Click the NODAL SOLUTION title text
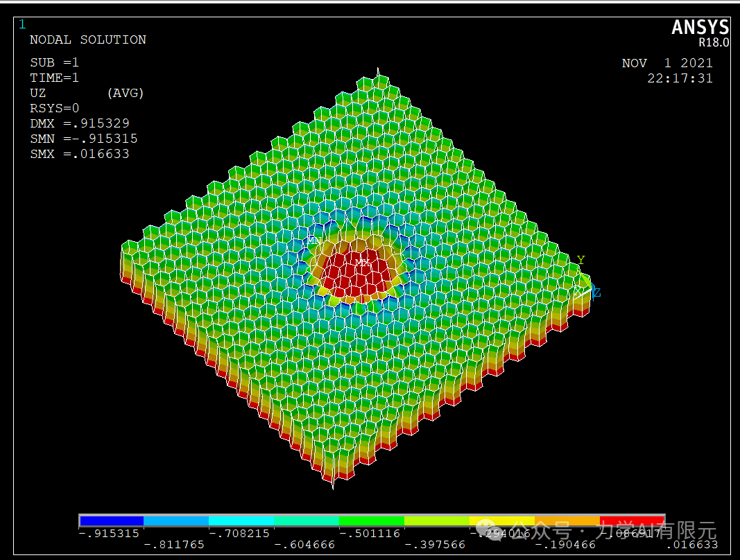 click(x=88, y=40)
